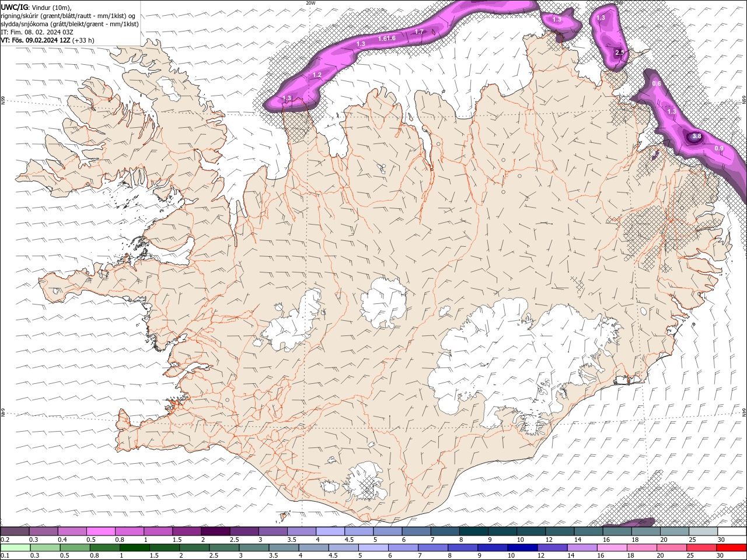Pick the top-row legend swatch for 6–7
Image resolution: width=747 pixels, height=560 pixels.
click(x=417, y=531)
